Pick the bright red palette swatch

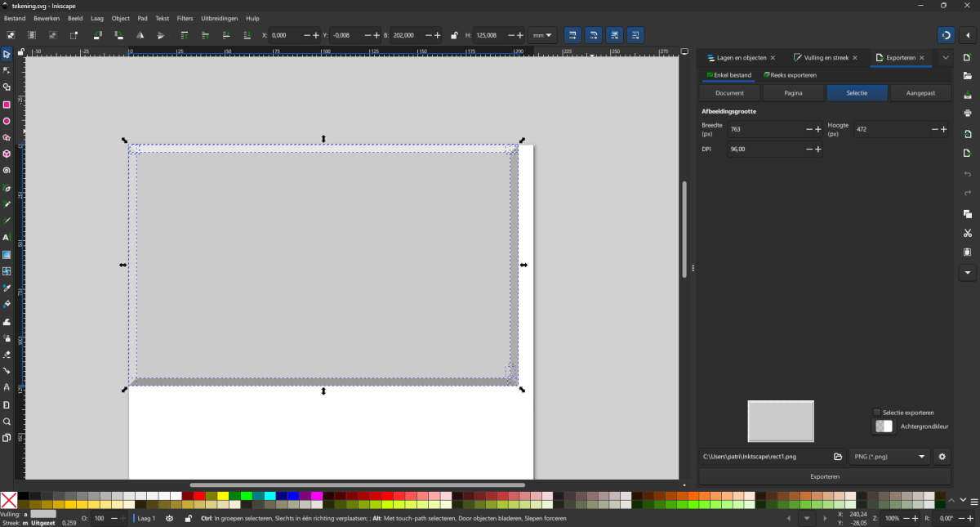199,496
